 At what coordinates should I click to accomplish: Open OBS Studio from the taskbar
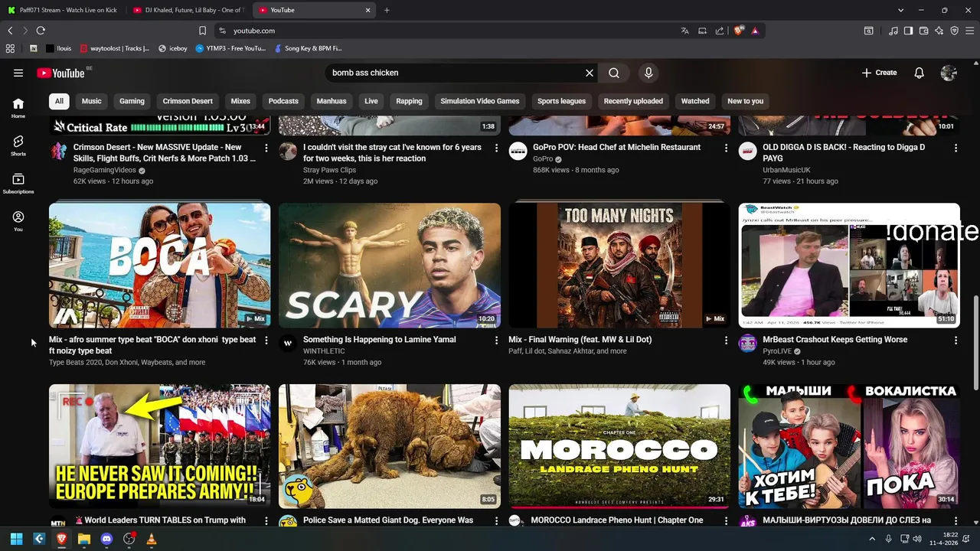click(x=129, y=539)
